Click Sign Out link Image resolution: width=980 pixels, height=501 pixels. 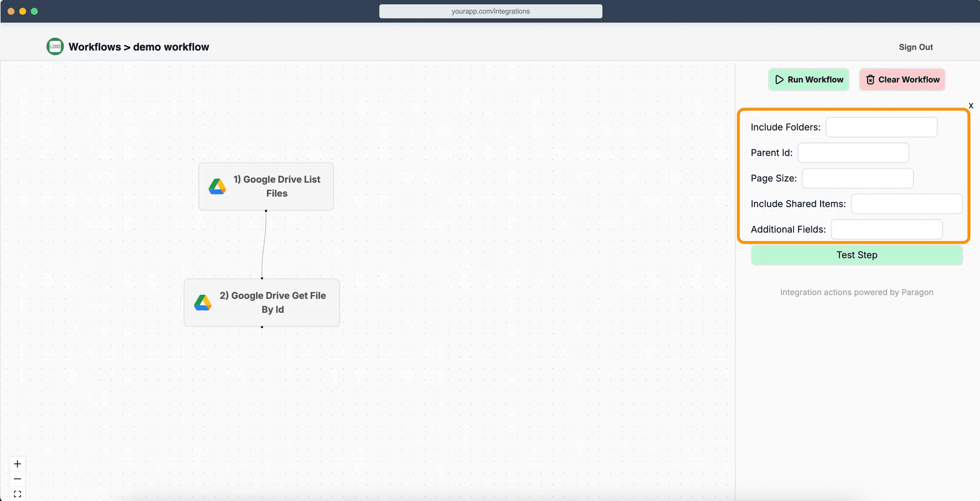(915, 47)
